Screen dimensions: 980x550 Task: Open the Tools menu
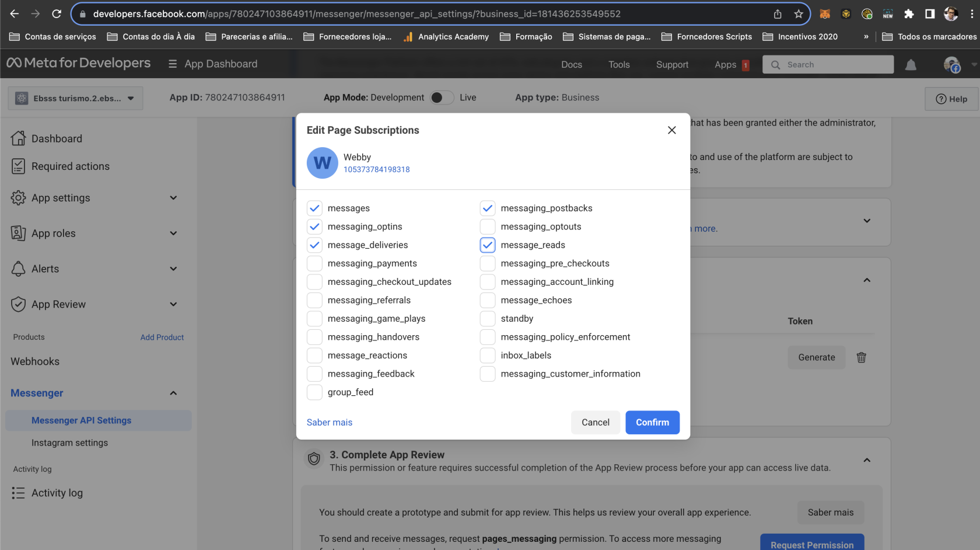point(619,65)
